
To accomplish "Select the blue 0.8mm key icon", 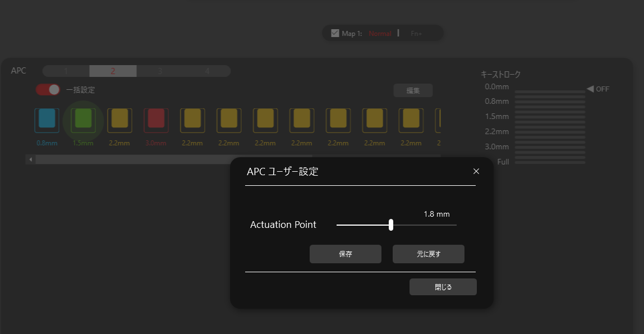I will tap(47, 119).
